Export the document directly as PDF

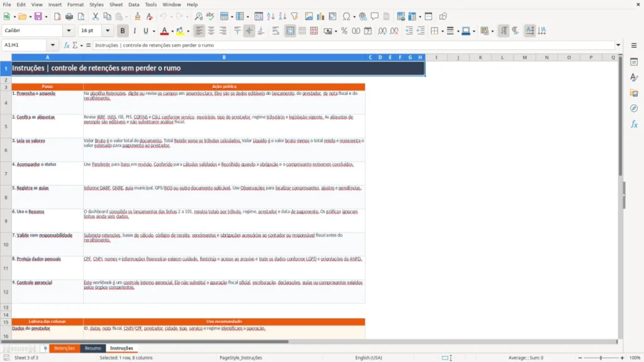(x=57, y=16)
